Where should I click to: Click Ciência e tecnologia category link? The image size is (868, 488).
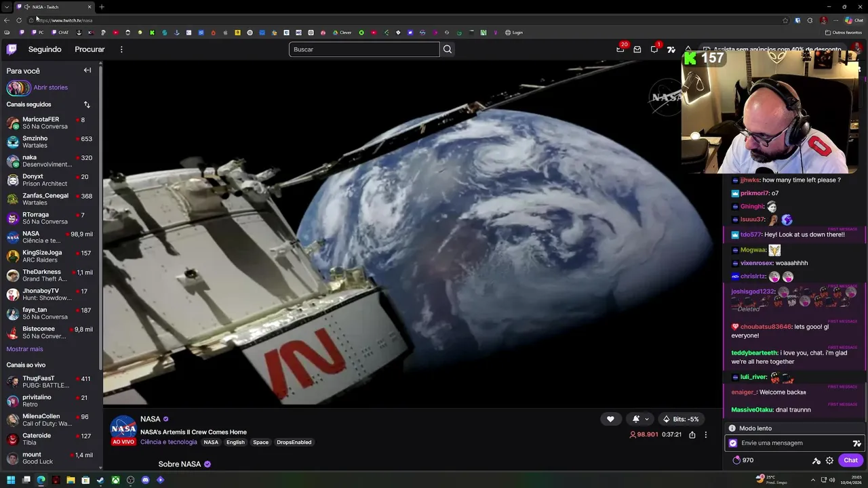click(x=169, y=442)
